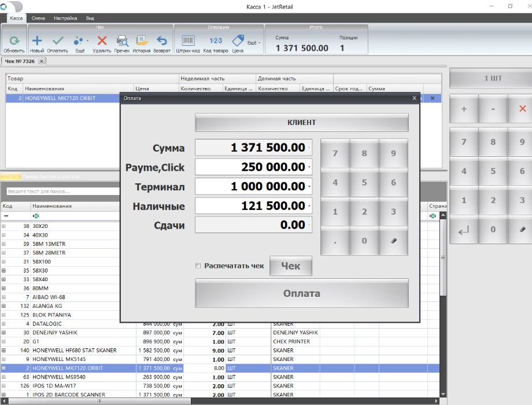Select the Чек № 7326 tab

tap(20, 61)
